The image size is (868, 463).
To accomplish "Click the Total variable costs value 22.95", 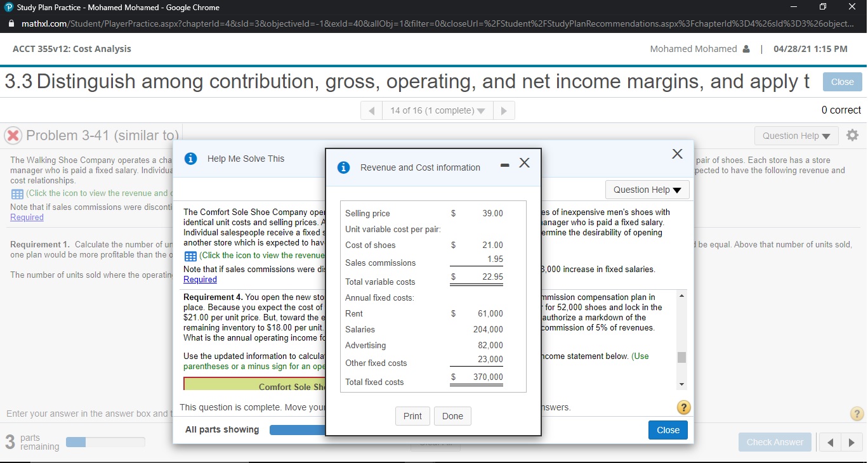I will 492,277.
